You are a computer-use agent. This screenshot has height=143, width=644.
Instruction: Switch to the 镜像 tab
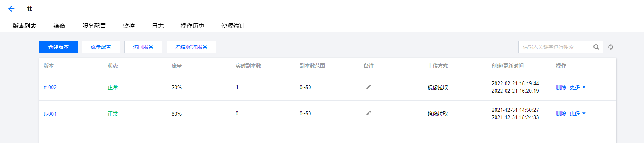[x=59, y=26]
